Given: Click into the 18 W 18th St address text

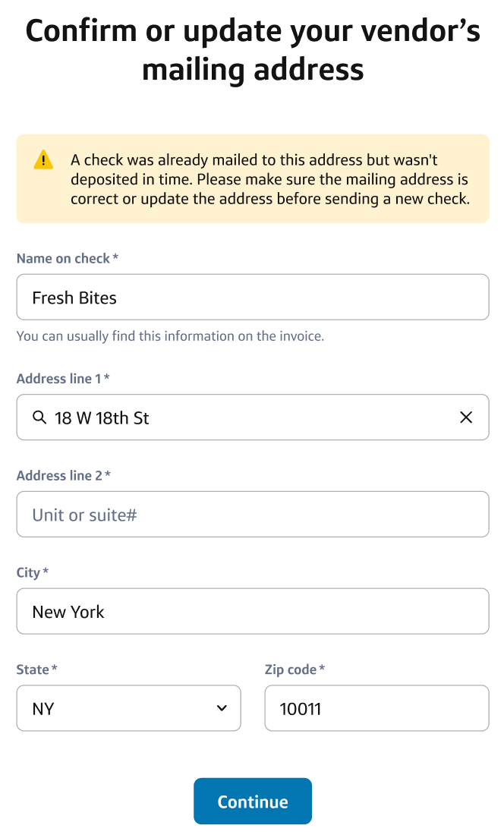Looking at the screenshot, I should pos(102,417).
